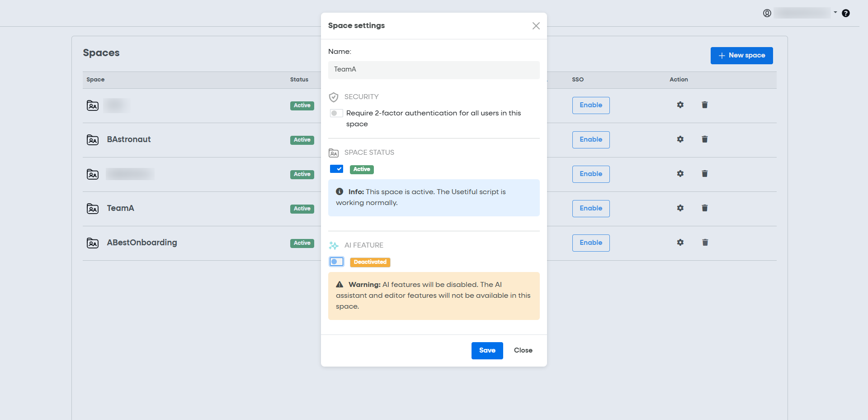Click the user account profile icon
This screenshot has width=868, height=420.
[767, 13]
